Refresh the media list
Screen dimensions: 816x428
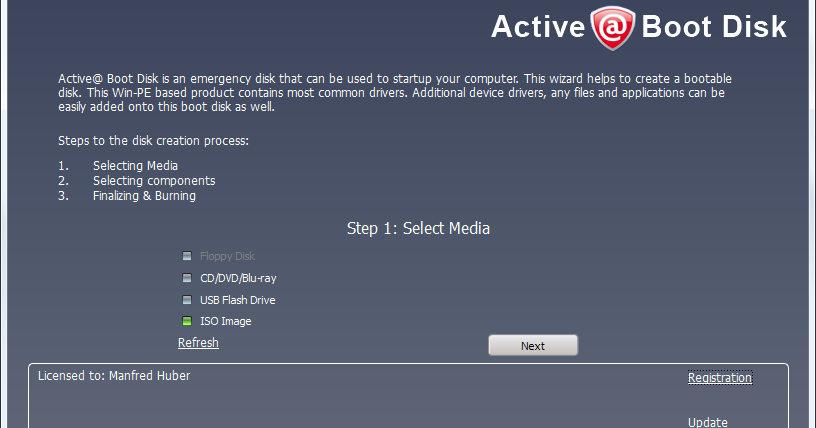(x=198, y=343)
